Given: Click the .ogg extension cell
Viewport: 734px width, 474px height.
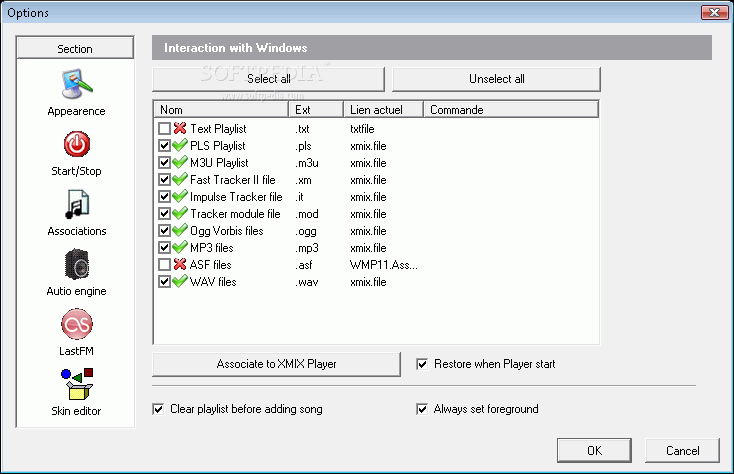Looking at the screenshot, I should tap(306, 231).
